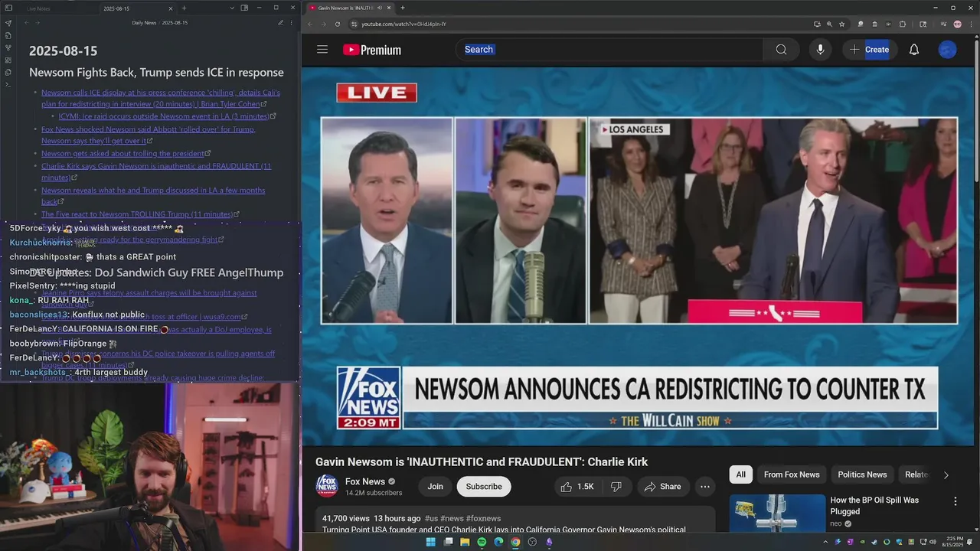Join the Fox News channel
The width and height of the screenshot is (980, 551).
click(435, 487)
